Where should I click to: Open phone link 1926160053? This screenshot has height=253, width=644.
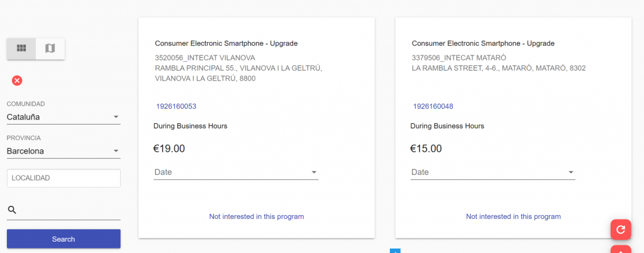pyautogui.click(x=176, y=106)
